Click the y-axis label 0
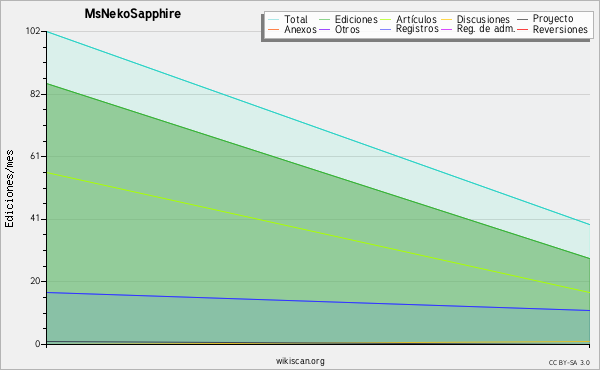The height and width of the screenshot is (370, 600). (38, 344)
